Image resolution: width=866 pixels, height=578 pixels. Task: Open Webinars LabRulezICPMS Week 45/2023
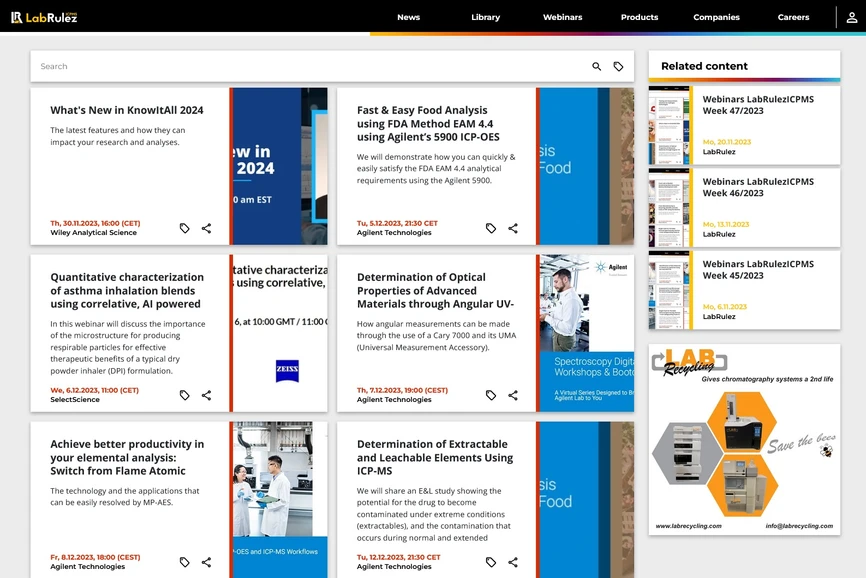coord(758,269)
